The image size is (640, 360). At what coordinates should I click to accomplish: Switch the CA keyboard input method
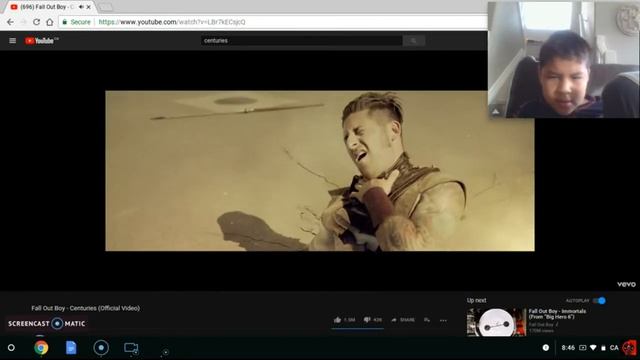point(614,348)
